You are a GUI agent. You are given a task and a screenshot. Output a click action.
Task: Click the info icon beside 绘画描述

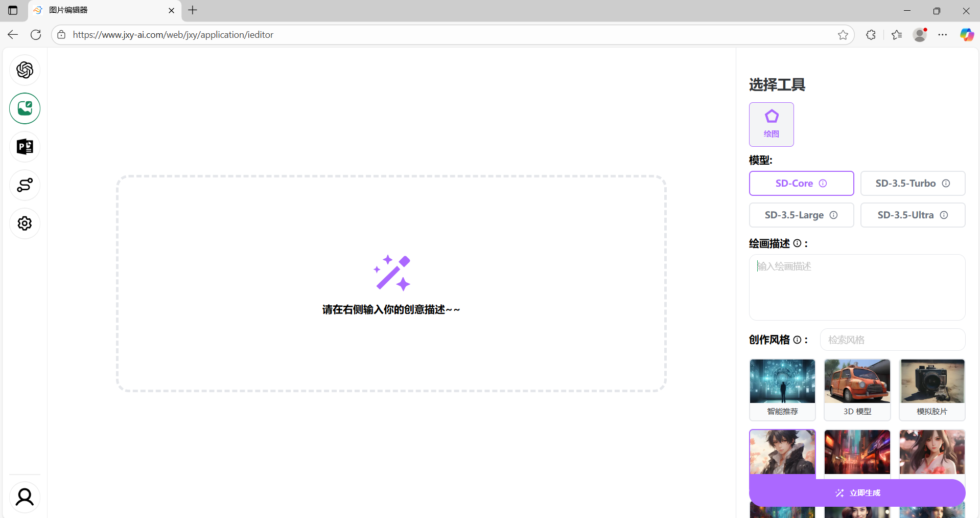click(797, 243)
